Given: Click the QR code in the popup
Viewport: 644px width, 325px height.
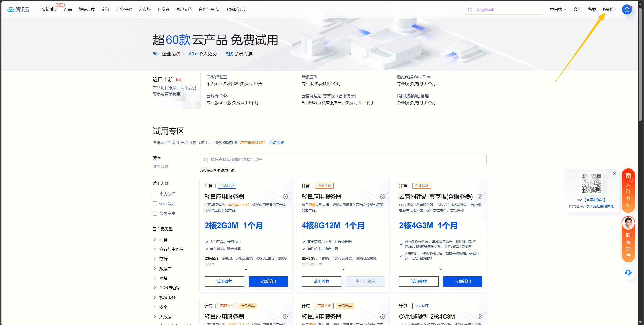Looking at the screenshot, I should tap(591, 184).
